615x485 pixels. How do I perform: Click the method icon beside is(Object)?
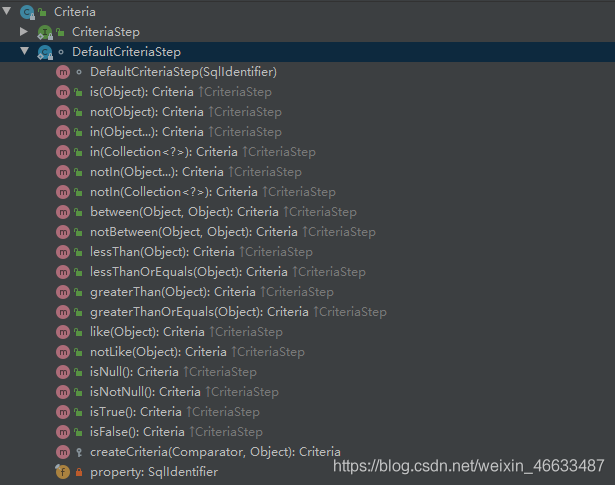63,91
